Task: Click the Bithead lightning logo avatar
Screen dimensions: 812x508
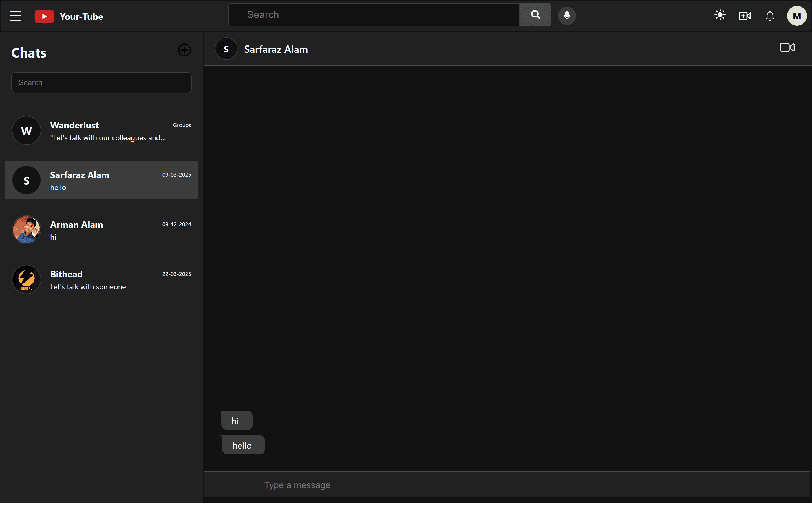Action: click(x=27, y=279)
